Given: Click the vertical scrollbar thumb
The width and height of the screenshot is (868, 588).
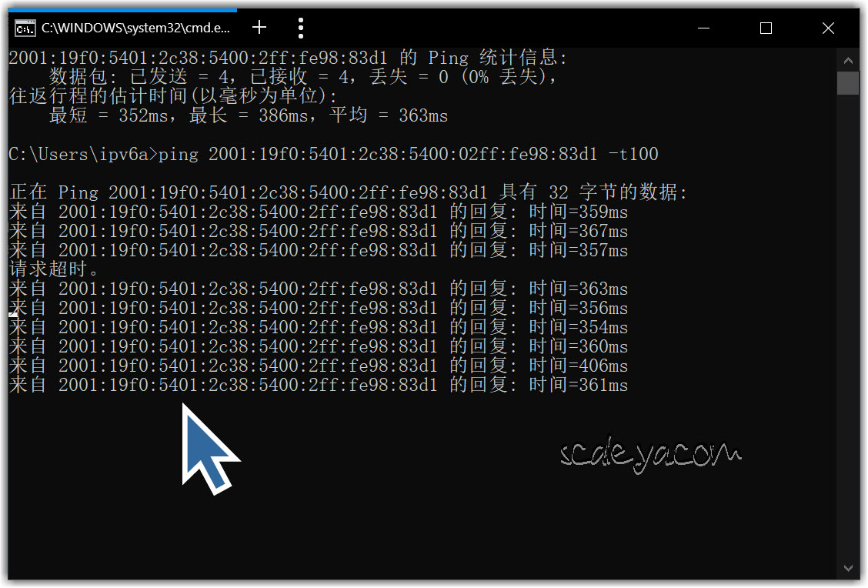Looking at the screenshot, I should (x=848, y=82).
